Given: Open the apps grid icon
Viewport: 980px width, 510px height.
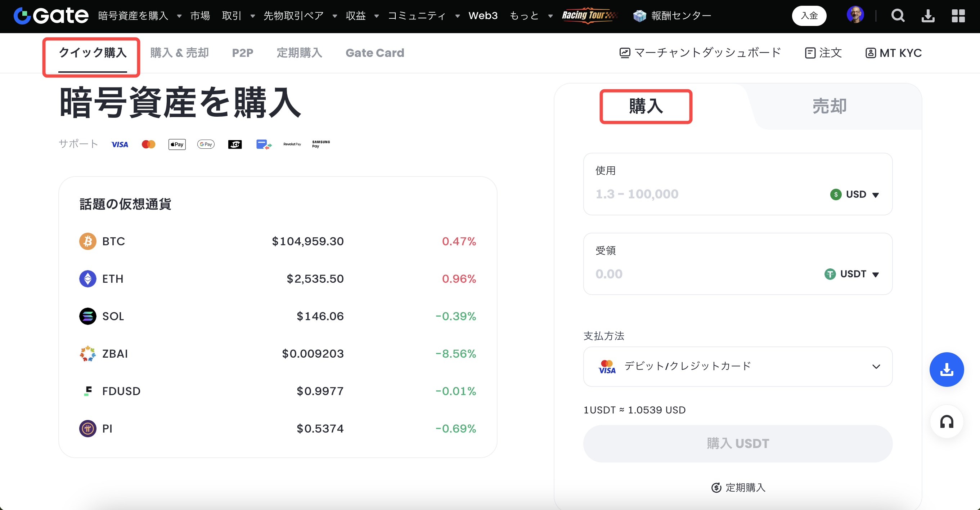Looking at the screenshot, I should click(x=958, y=15).
